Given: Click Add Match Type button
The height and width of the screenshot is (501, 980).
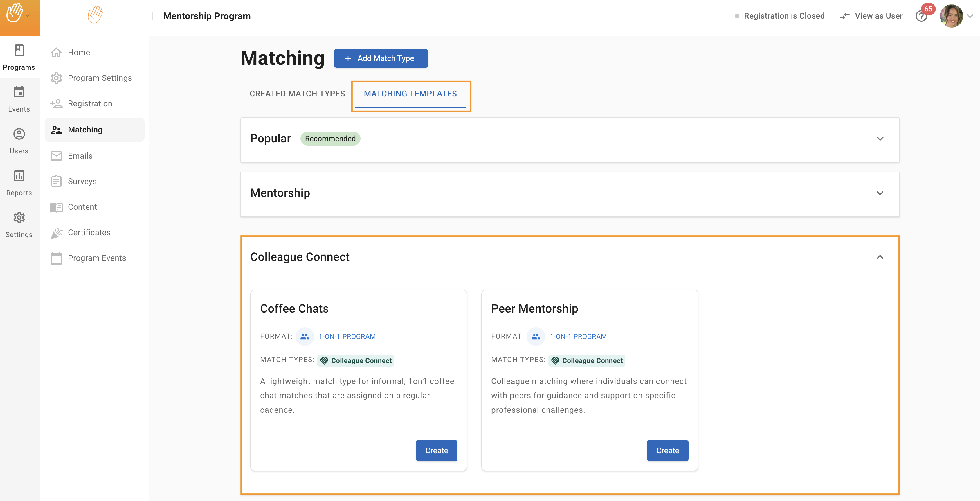Looking at the screenshot, I should pyautogui.click(x=381, y=58).
